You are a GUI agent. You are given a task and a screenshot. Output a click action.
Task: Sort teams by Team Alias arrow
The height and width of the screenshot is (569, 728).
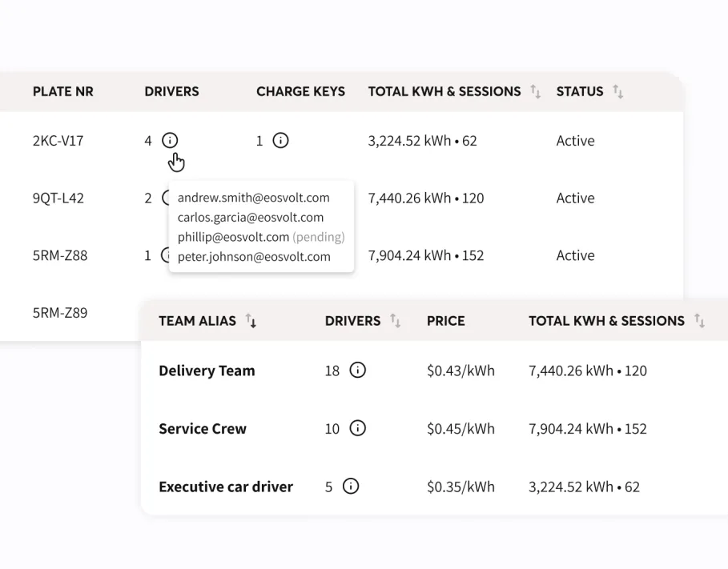(x=251, y=321)
